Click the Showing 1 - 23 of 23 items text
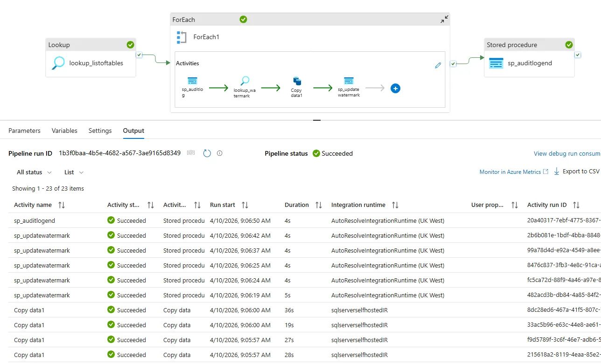Image resolution: width=601 pixels, height=364 pixels. (x=48, y=188)
